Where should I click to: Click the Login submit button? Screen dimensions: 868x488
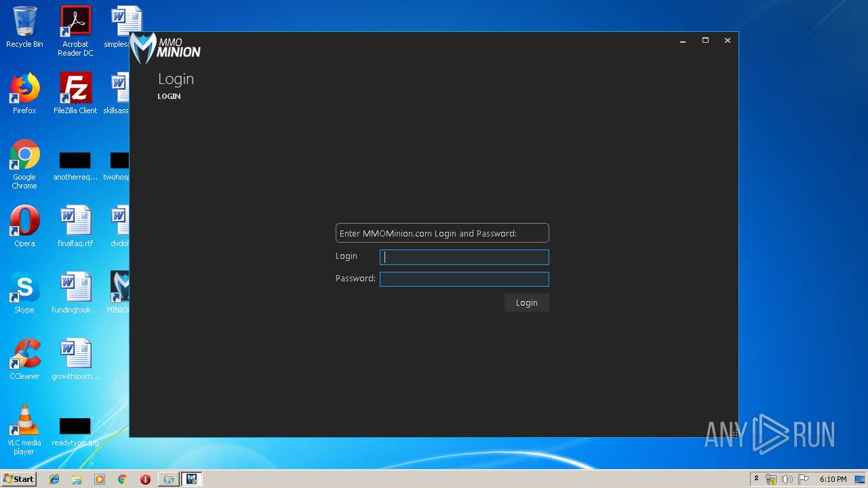pos(527,302)
